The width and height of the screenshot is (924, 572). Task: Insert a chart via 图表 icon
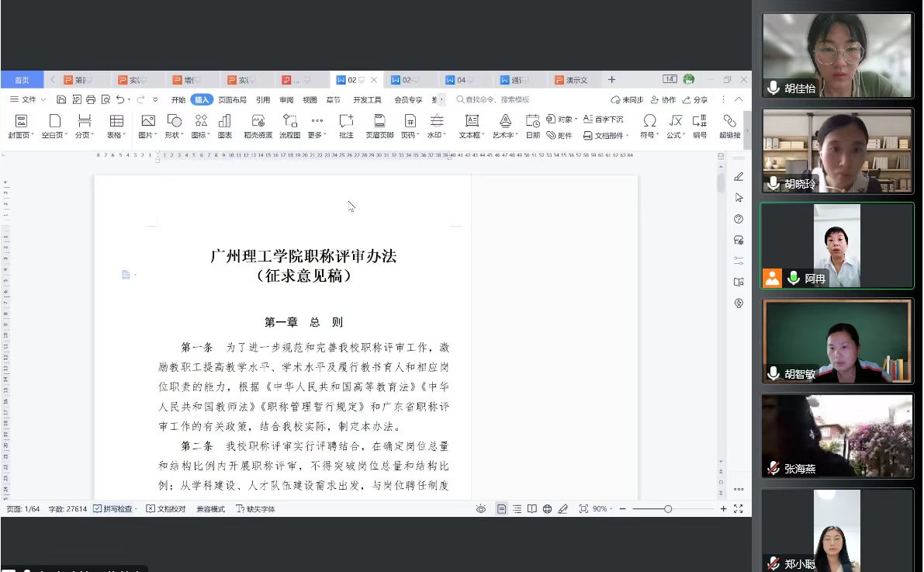[225, 121]
